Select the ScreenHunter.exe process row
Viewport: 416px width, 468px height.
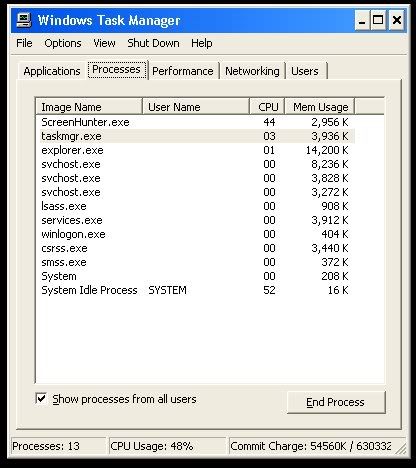[x=197, y=122]
